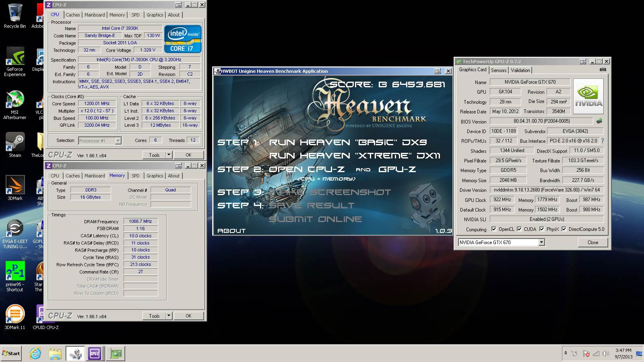
Task: Switch to CPU-Z taskbar button
Action: pyautogui.click(x=95, y=354)
